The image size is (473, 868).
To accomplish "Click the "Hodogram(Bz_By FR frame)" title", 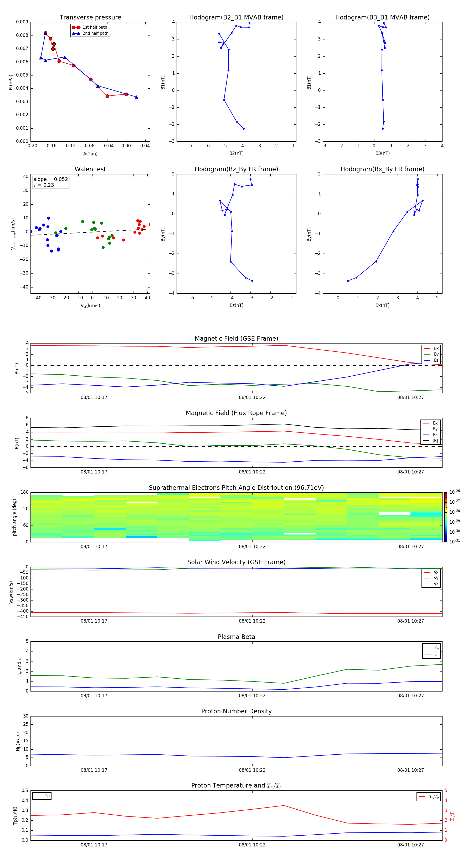I will coord(236,169).
